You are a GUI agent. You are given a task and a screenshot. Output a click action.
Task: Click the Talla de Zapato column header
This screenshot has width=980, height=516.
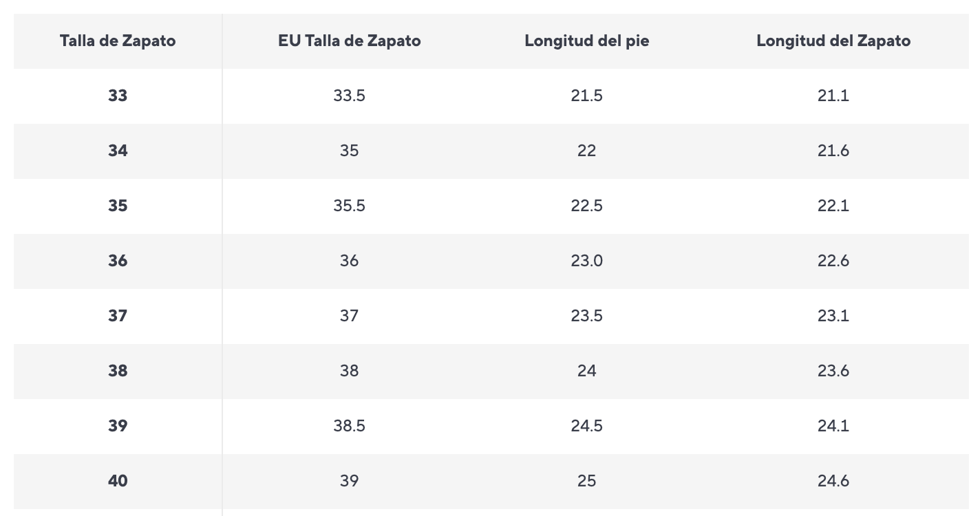[118, 41]
